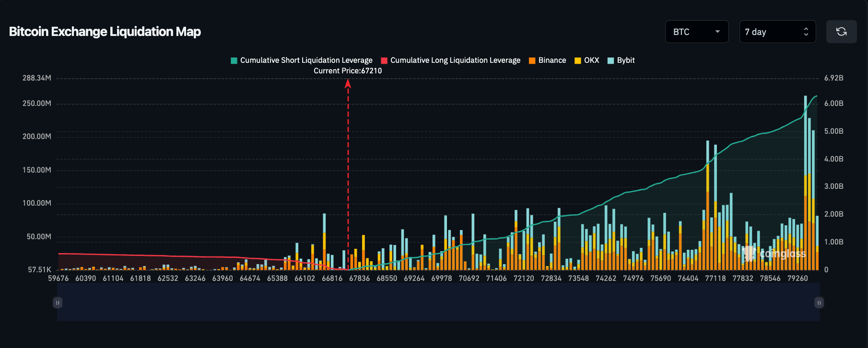Click the red Cumulative Long legend swatch
Viewport: 868px width, 348px height.
tap(384, 60)
